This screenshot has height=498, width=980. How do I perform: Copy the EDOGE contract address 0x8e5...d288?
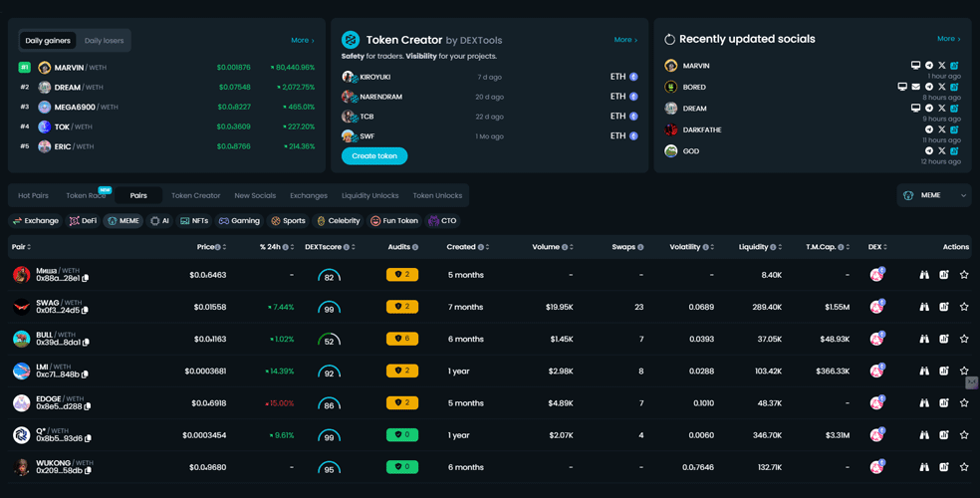88,406
